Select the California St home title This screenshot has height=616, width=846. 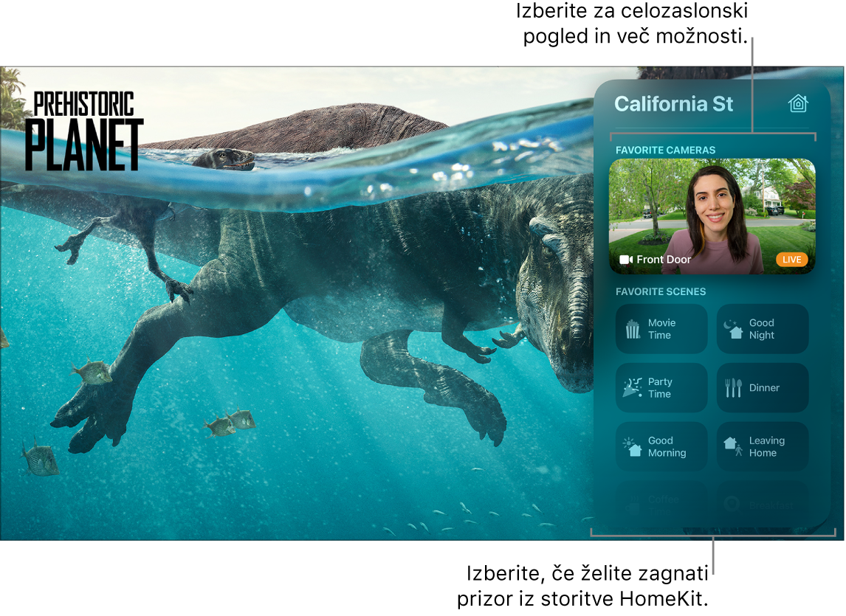[673, 103]
